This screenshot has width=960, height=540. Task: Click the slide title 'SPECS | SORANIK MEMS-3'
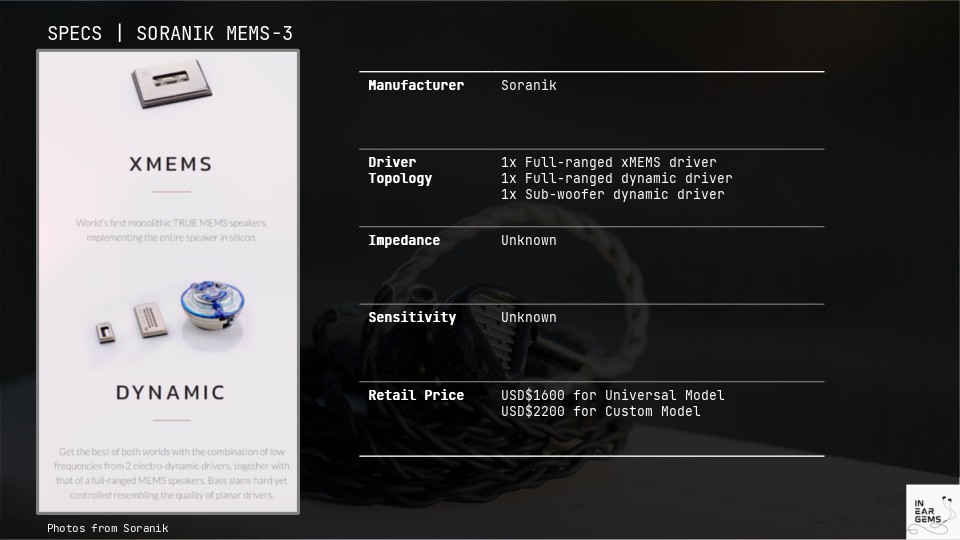[x=170, y=33]
